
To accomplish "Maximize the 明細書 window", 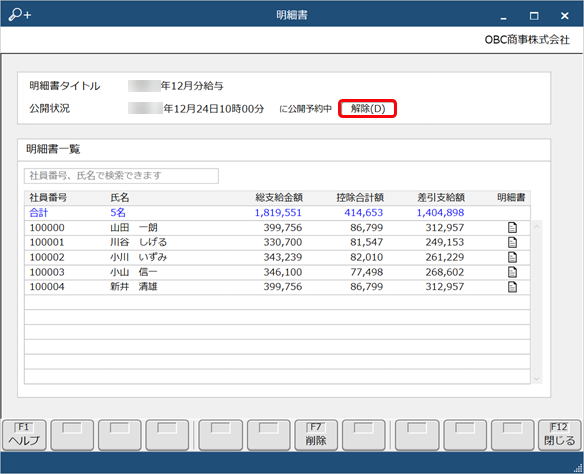I will (x=534, y=16).
